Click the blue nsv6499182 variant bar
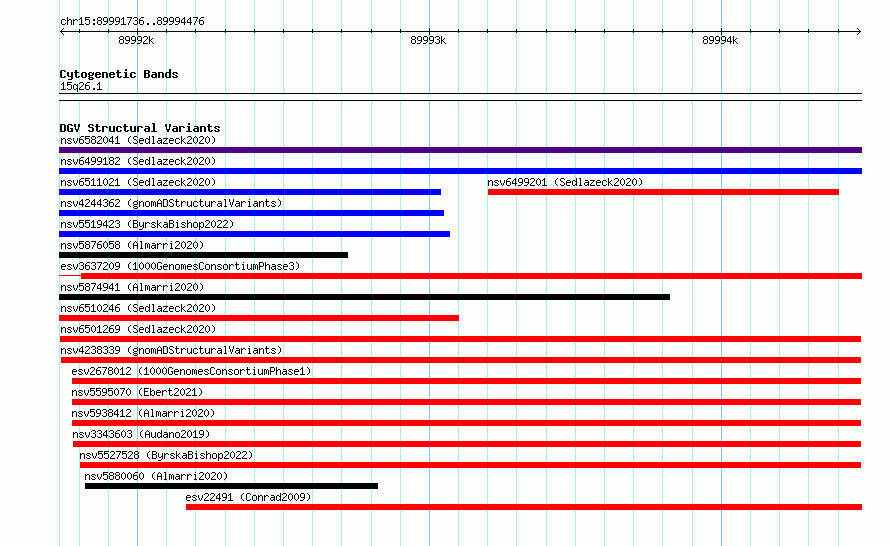Screen dimensions: 890x546 460,171
